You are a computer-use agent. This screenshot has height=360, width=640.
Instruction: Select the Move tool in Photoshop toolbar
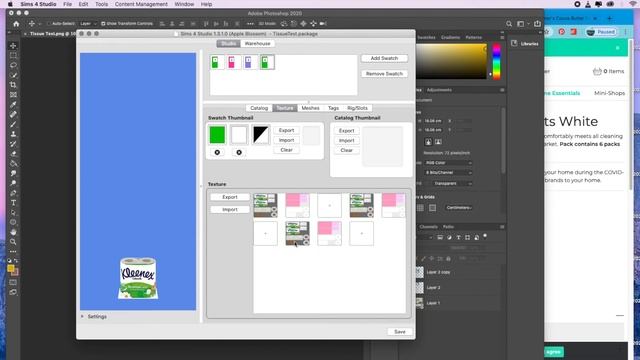coord(13,46)
